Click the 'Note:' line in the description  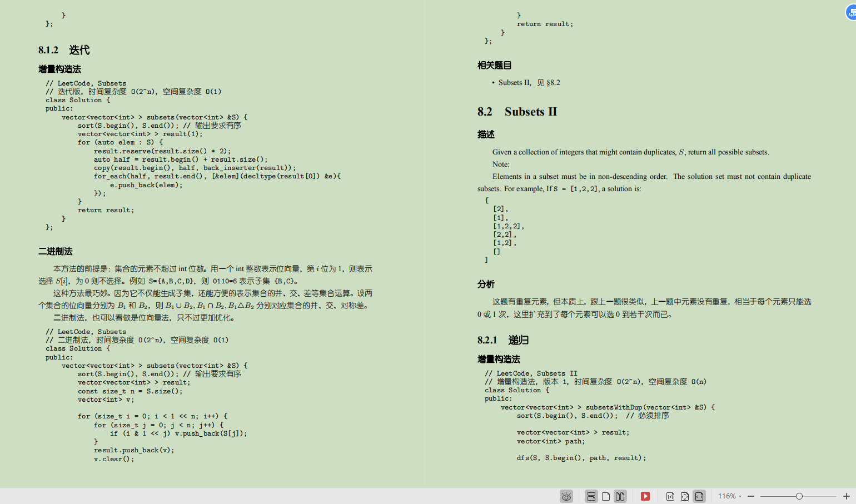pos(501,164)
